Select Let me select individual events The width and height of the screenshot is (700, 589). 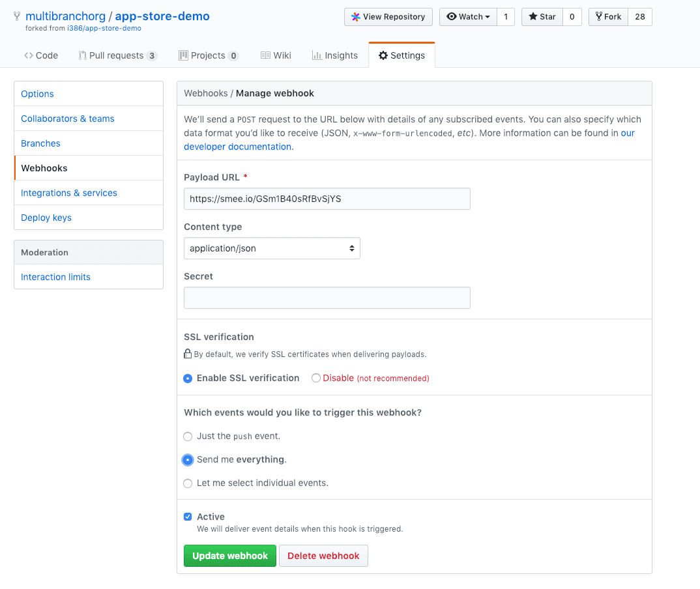[x=188, y=483]
